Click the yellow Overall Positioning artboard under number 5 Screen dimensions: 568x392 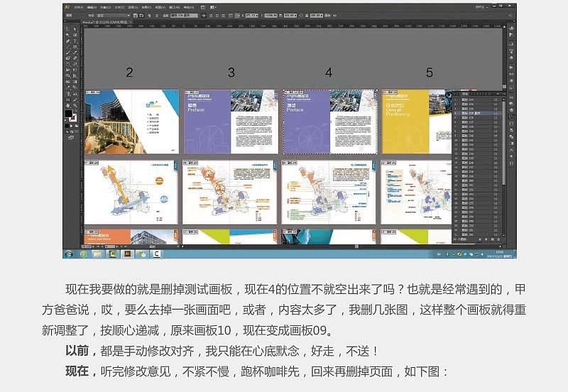point(417,121)
